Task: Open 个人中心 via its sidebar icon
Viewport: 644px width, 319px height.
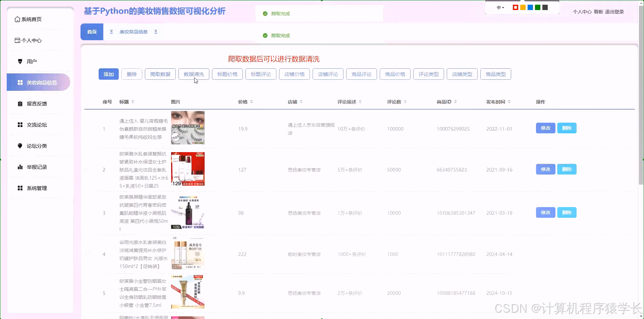Action: click(x=17, y=40)
